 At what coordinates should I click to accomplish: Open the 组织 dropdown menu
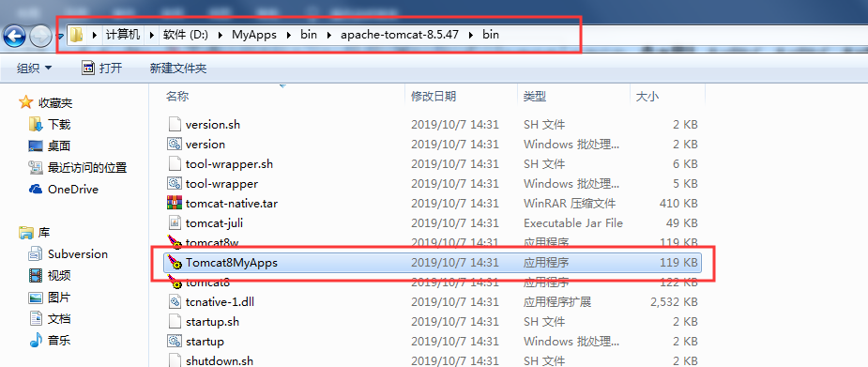pos(34,69)
